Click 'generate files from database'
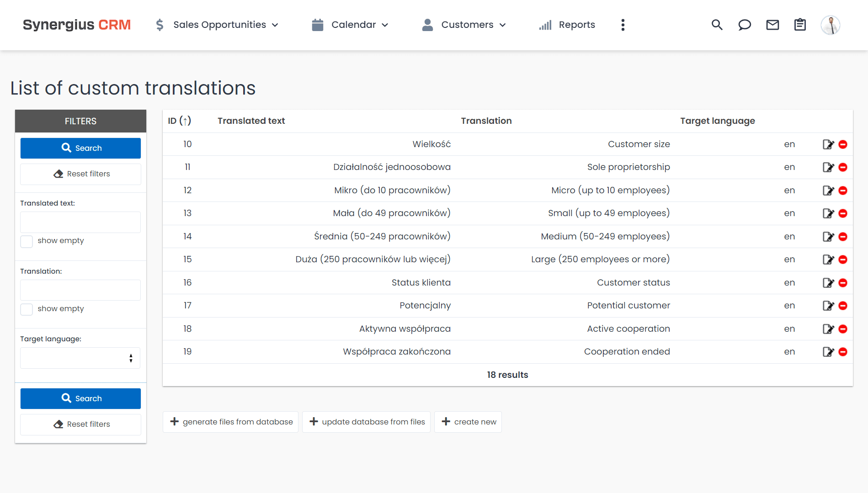 (231, 422)
